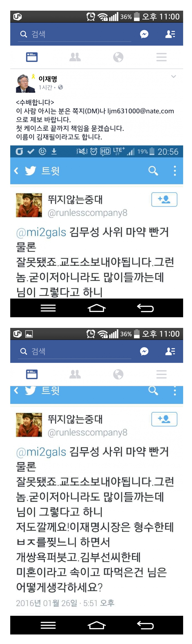Tap Android home button in bottom navigation bar
The image size is (192, 644).
[x=96, y=625]
